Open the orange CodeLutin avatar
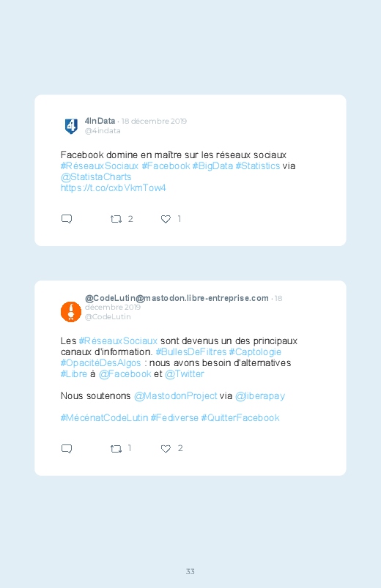 pos(71,312)
